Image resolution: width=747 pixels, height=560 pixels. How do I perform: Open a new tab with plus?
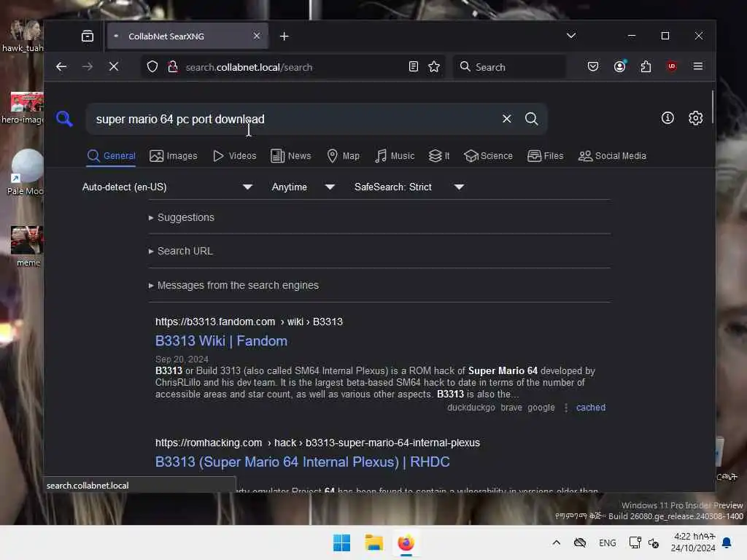(284, 36)
